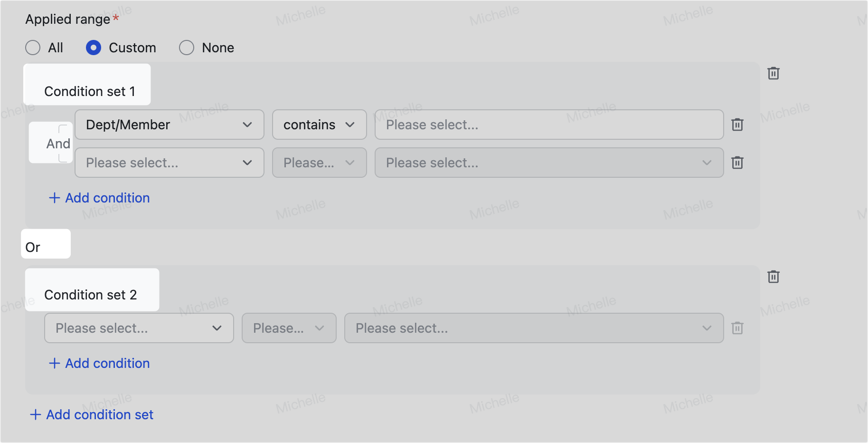Screen dimensions: 868x443
Task: Delete Condition set 2 using its trash icon
Action: (773, 277)
